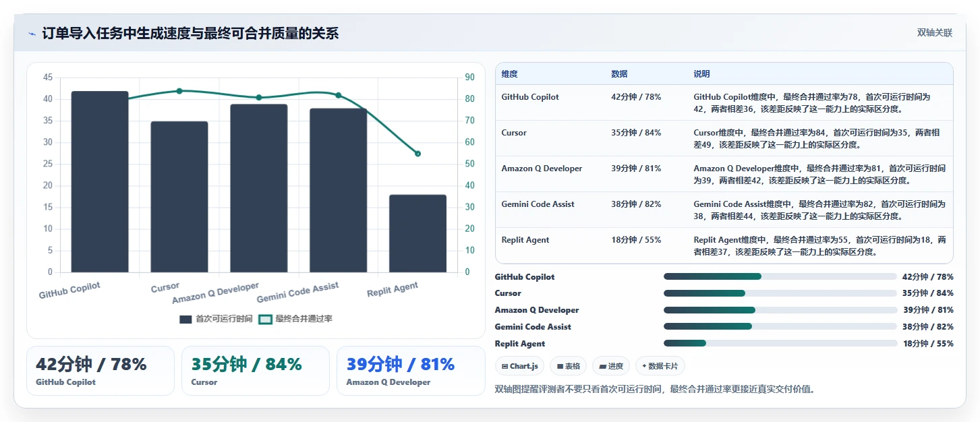Open the GitHub Copilot 42分钟 / 78% data card
The height and width of the screenshot is (422, 980).
click(100, 371)
